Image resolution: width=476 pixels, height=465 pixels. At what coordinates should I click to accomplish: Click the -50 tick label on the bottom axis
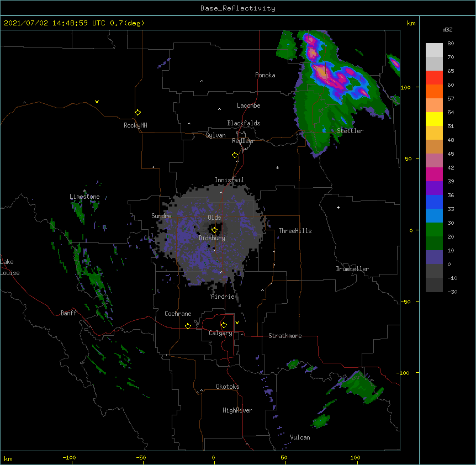pos(141,457)
